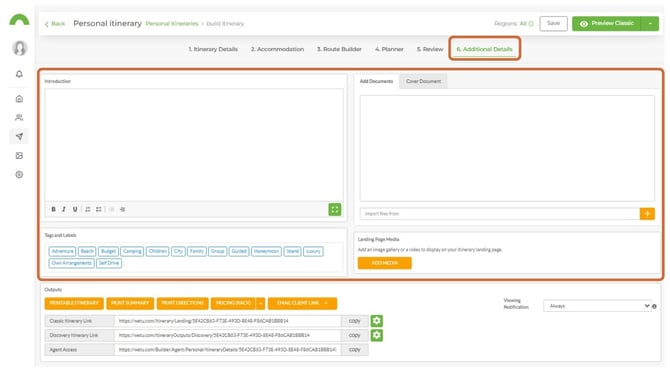Click the Regions info icon
Viewport: 670px width, 376px height.
[x=531, y=24]
